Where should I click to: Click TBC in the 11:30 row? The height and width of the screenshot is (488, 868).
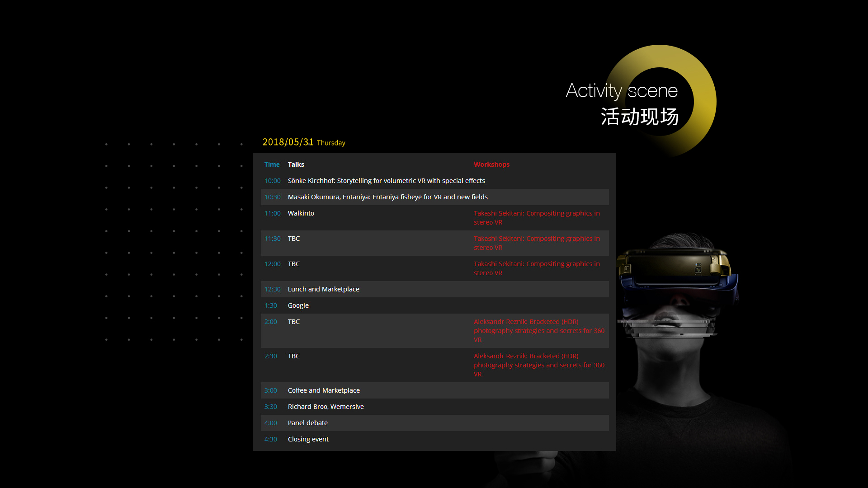[x=294, y=239]
